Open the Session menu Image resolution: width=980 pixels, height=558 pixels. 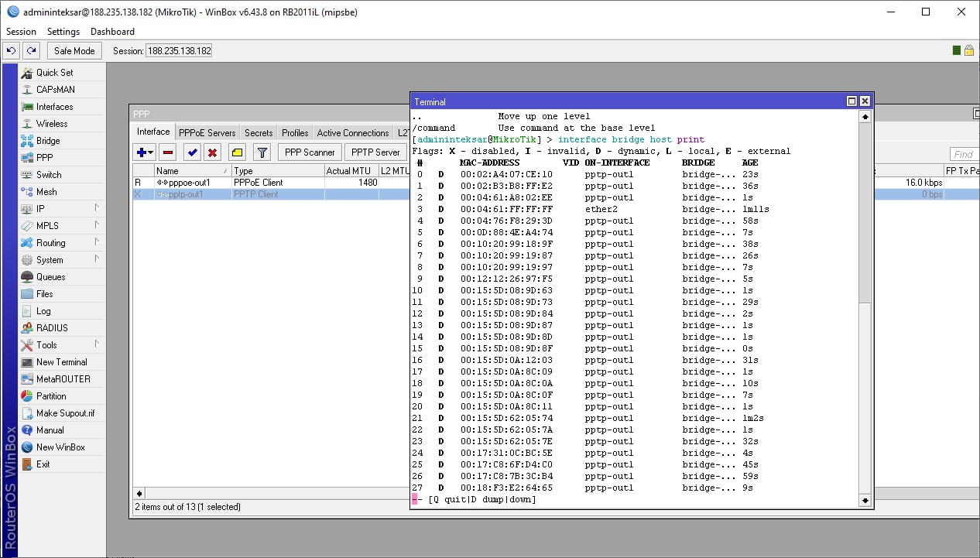(x=21, y=32)
